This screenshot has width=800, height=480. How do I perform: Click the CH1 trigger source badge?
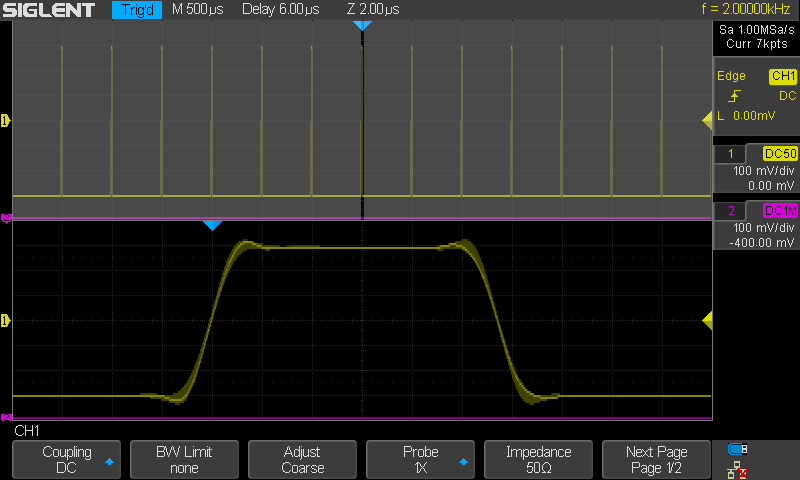[x=783, y=76]
